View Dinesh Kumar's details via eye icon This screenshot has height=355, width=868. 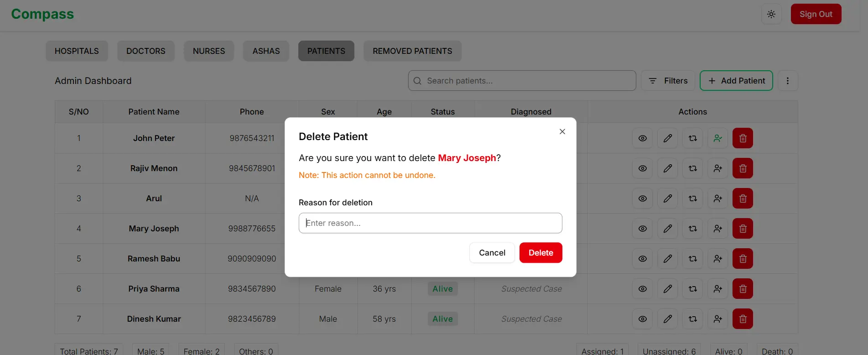[643, 319]
